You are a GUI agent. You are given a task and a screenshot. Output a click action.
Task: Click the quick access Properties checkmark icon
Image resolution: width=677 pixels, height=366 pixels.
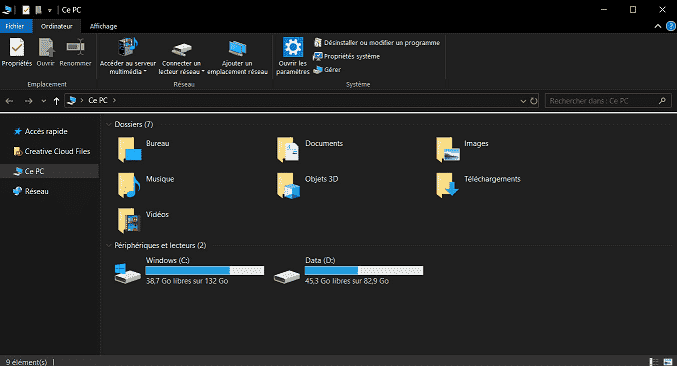point(26,9)
